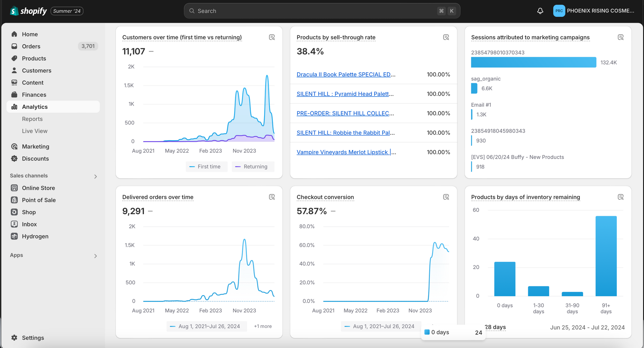This screenshot has width=644, height=348.
Task: View report for Checkout conversion card
Action: click(x=446, y=197)
